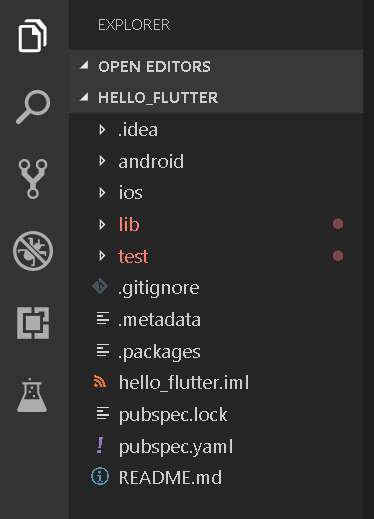Collapse the OPEN EDITORS section

point(216,66)
